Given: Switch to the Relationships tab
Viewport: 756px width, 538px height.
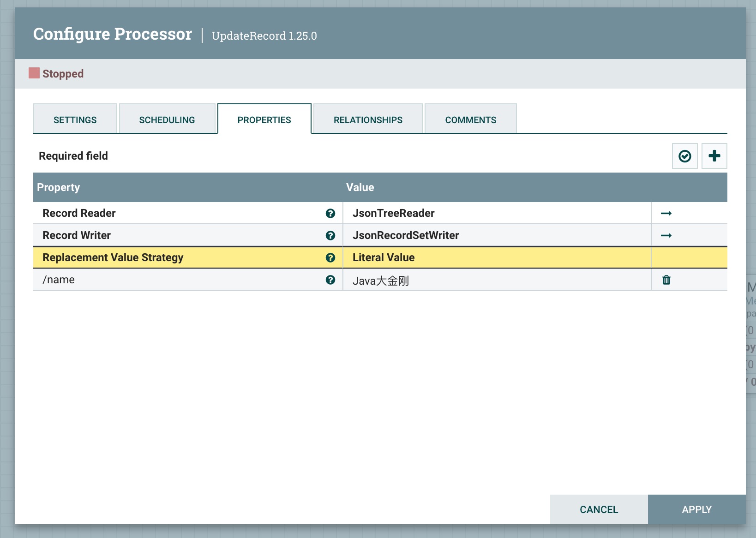Looking at the screenshot, I should point(367,119).
